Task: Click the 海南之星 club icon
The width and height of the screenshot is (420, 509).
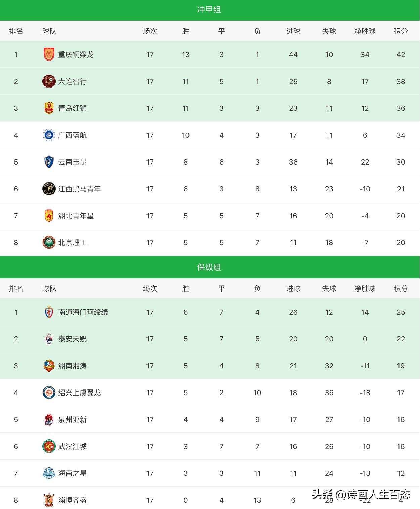Action: (x=49, y=473)
